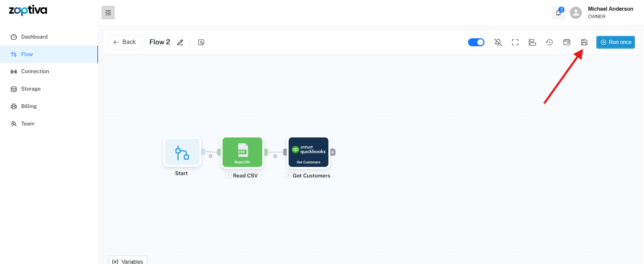Click the QuickBooks Get Customers node
This screenshot has height=264, width=644.
point(309,152)
